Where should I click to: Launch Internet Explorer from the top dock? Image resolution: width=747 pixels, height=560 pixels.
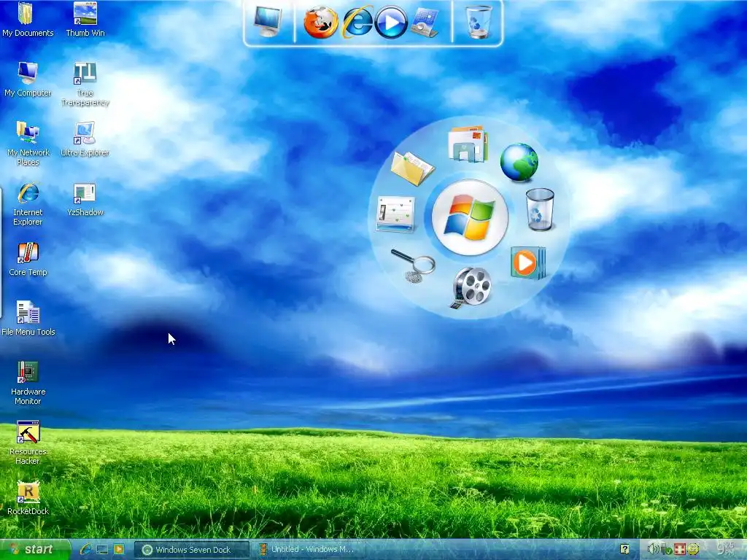point(357,22)
